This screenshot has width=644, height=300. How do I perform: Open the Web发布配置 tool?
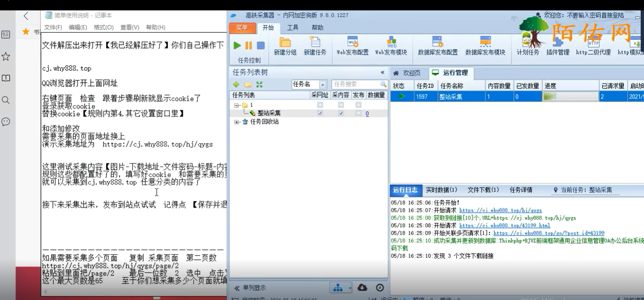point(353,46)
